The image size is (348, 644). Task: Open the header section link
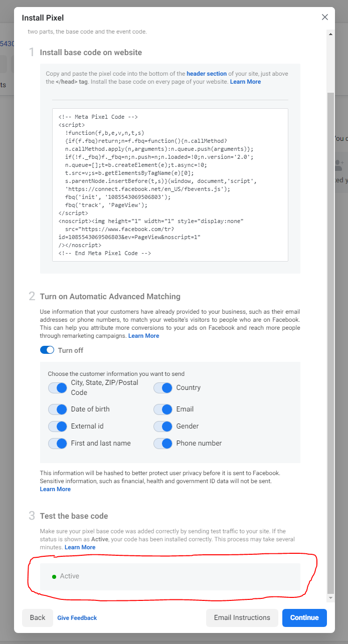(x=207, y=74)
